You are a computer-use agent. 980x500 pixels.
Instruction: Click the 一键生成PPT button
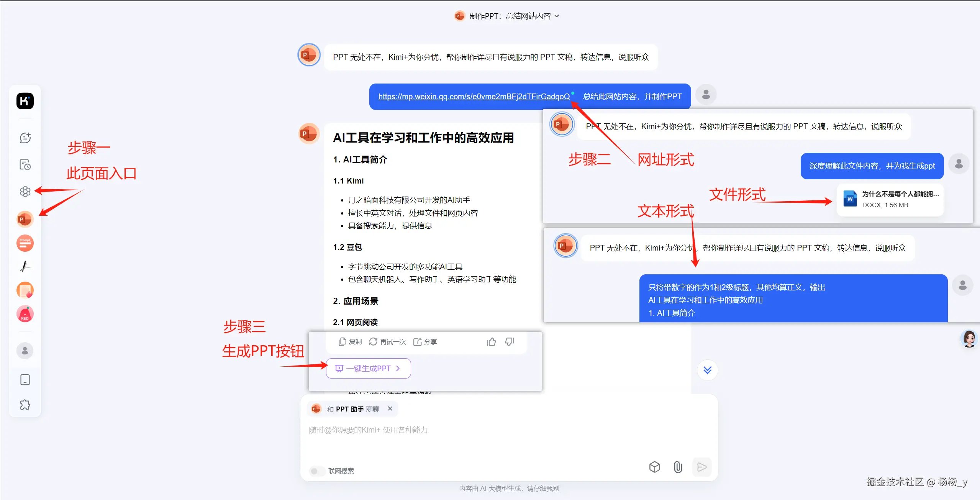point(368,369)
